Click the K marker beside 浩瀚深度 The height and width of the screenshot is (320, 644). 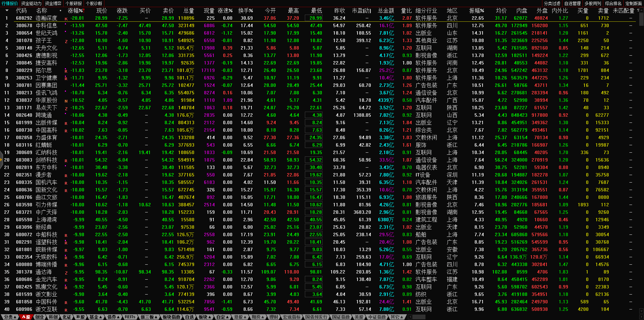pos(66,19)
